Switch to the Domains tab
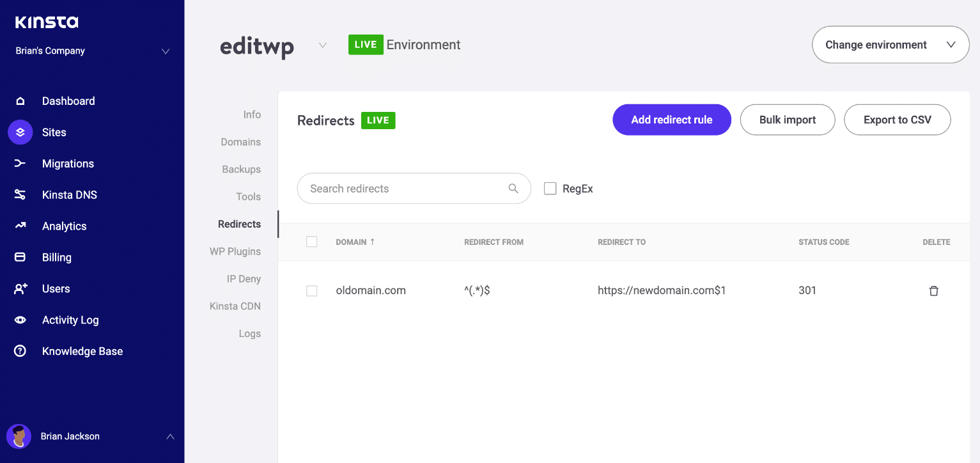The image size is (980, 463). point(241,141)
